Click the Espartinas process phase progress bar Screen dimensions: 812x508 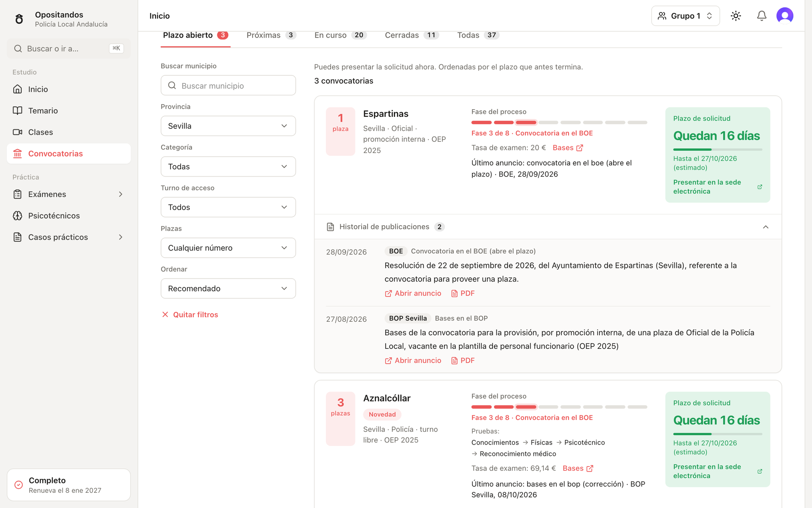pyautogui.click(x=559, y=122)
